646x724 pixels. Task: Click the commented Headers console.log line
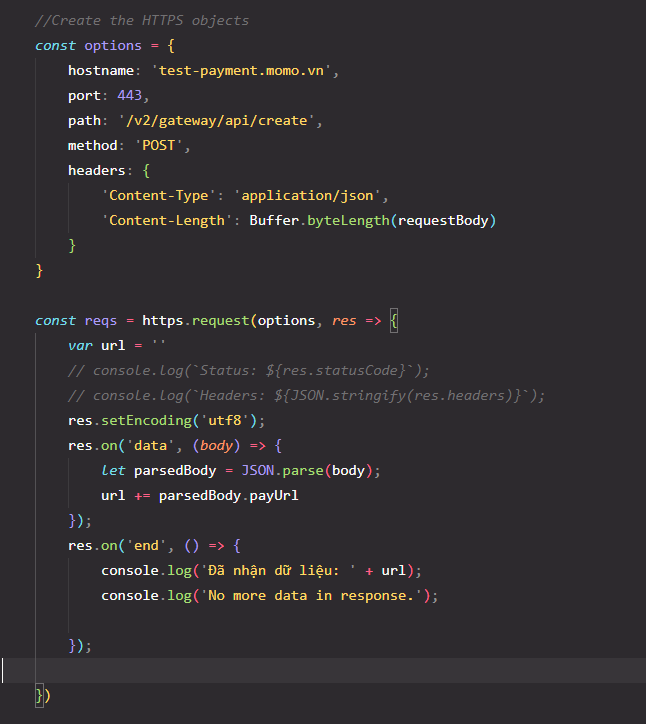click(307, 395)
